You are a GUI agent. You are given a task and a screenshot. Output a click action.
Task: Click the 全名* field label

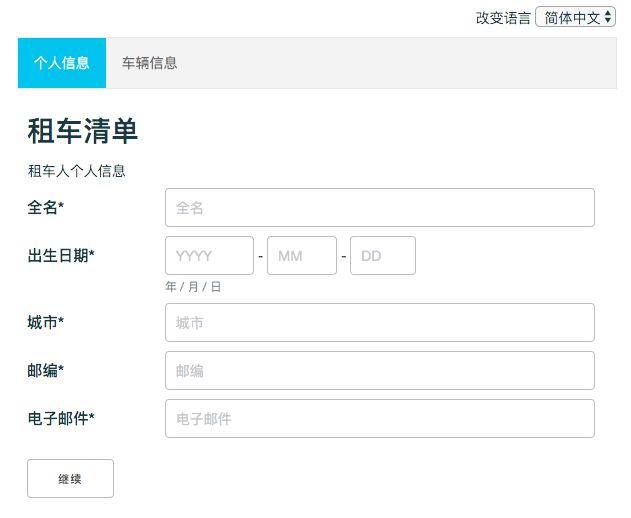[45, 207]
